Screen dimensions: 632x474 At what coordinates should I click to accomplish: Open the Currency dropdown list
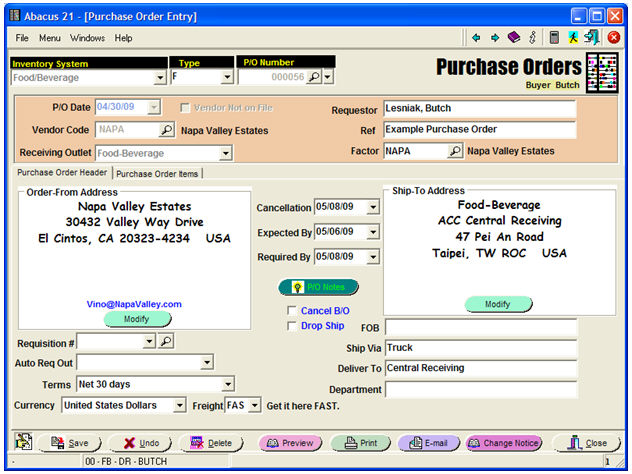coord(180,406)
